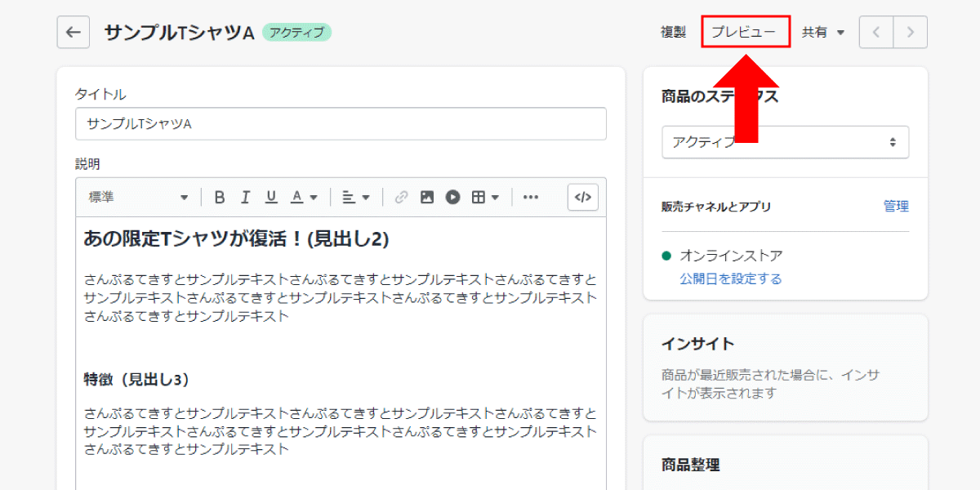Click the オンラインストア channel entry
The height and width of the screenshot is (490, 980).
click(x=731, y=256)
